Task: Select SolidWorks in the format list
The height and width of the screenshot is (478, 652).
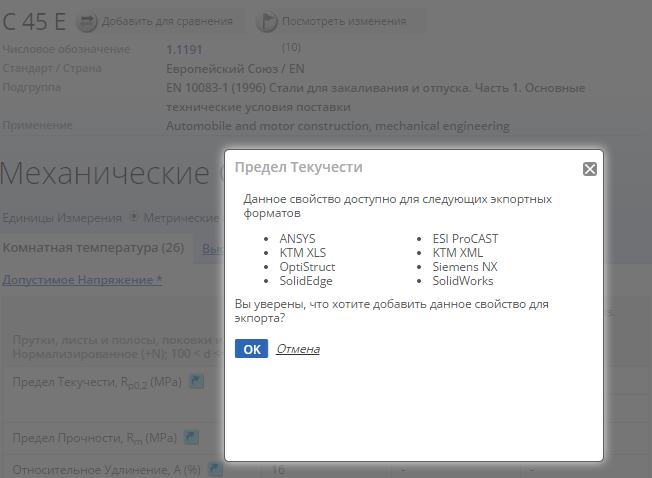Action: click(463, 281)
